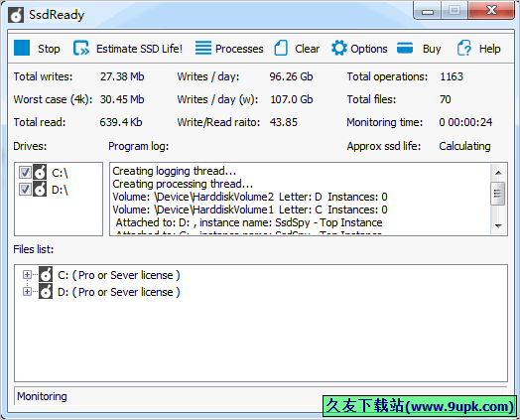Viewport: 520px width, 420px height.
Task: Open the Help label in toolbar
Action: 490,49
